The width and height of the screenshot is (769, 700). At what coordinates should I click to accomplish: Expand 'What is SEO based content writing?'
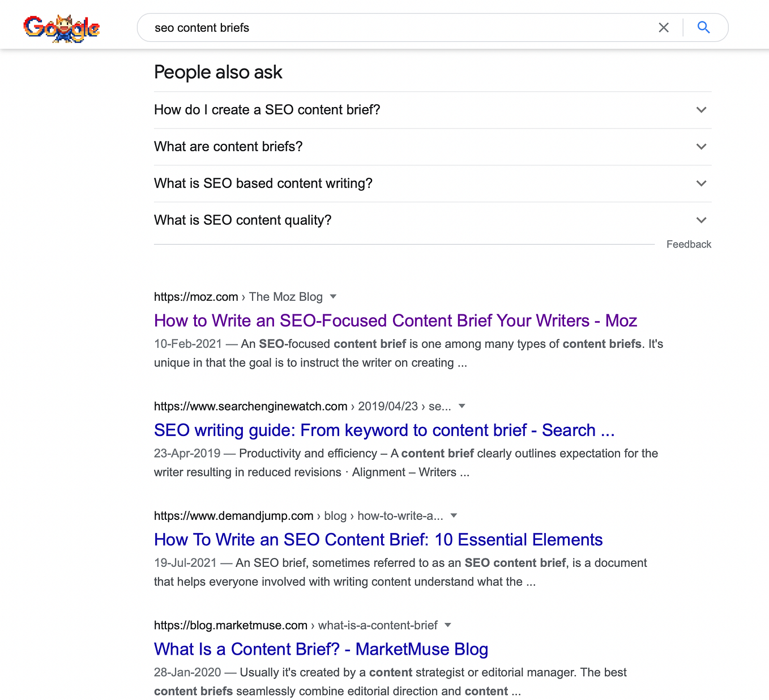(433, 183)
